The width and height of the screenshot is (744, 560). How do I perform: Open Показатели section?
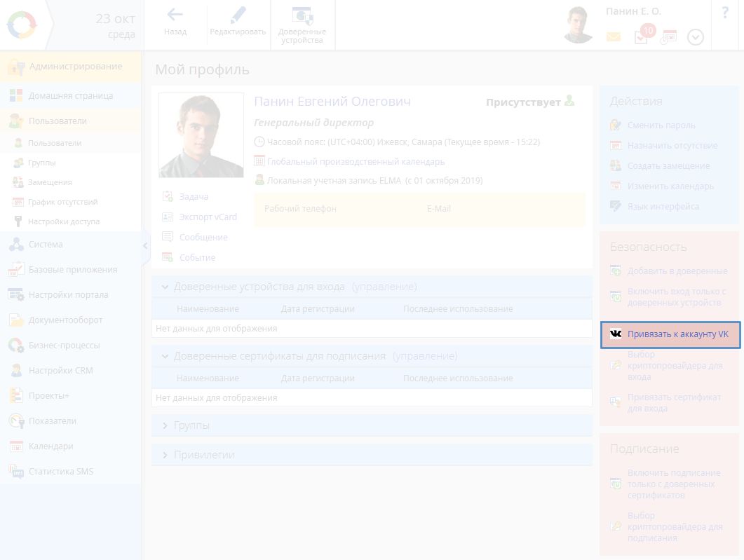pos(71,421)
